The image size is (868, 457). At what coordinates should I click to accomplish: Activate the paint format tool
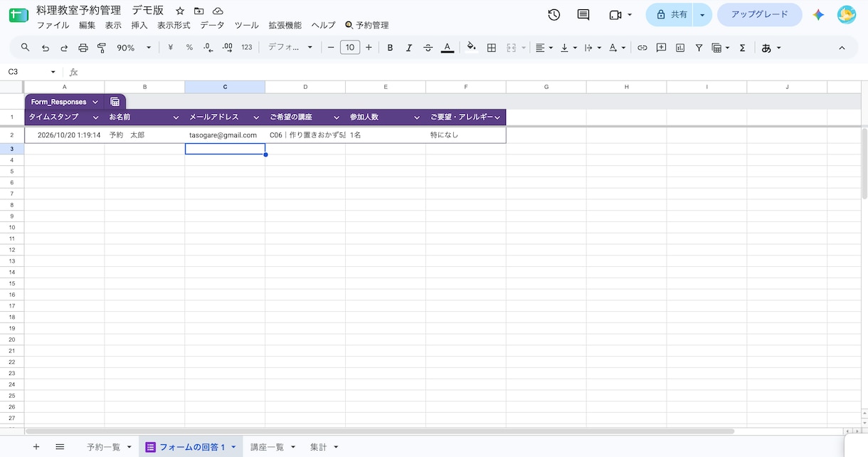[x=102, y=48]
